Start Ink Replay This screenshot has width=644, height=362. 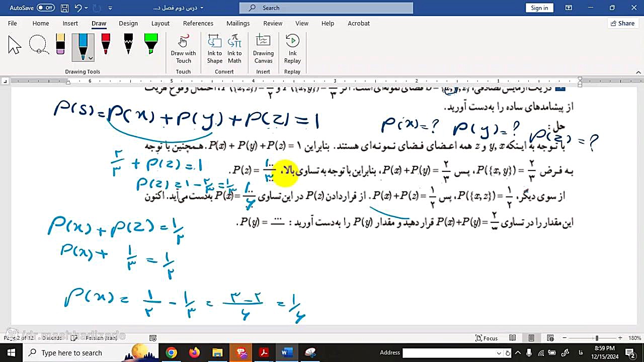click(x=292, y=49)
